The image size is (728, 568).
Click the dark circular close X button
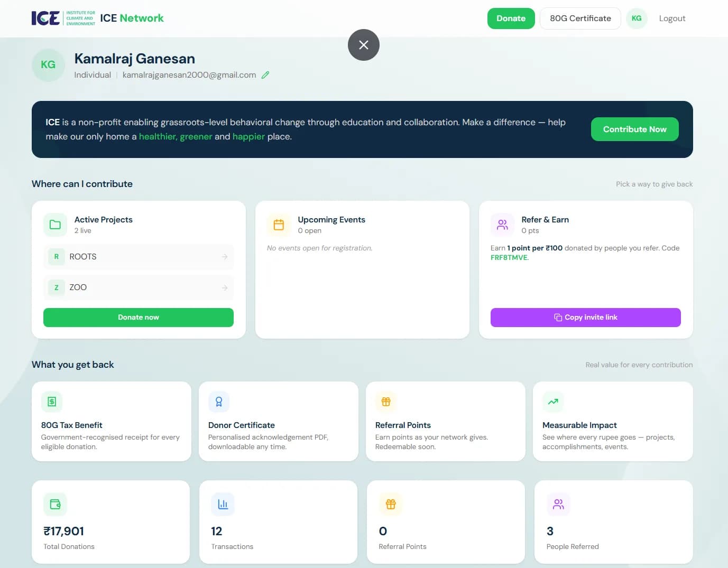click(x=364, y=45)
